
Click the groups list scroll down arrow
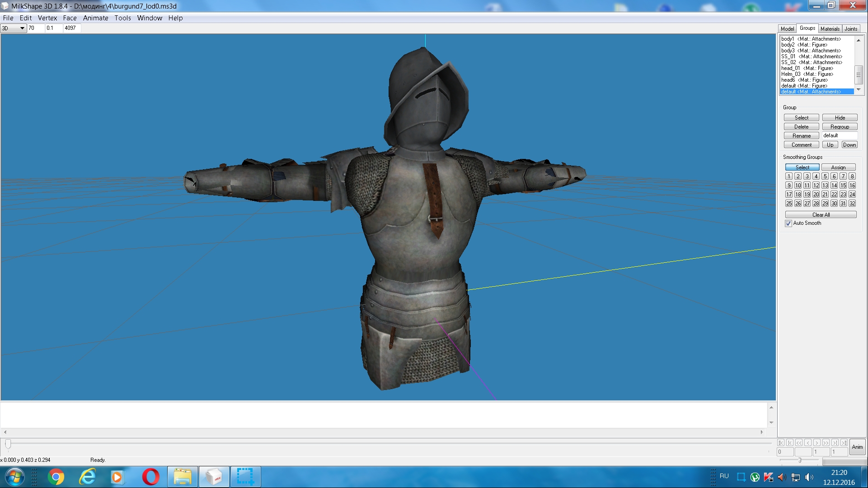859,90
